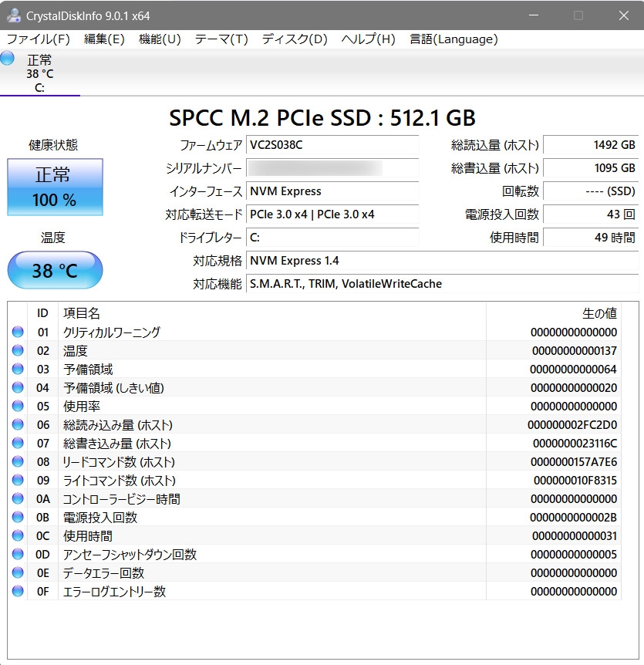Click the features field S.M.A.R.T., TRIM
644x665 pixels.
tap(442, 284)
